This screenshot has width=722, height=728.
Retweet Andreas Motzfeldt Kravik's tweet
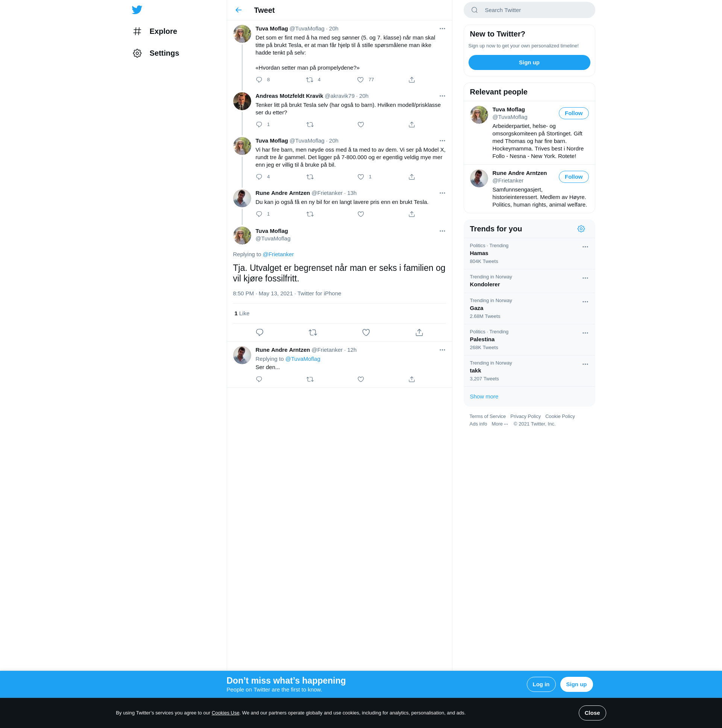310,125
